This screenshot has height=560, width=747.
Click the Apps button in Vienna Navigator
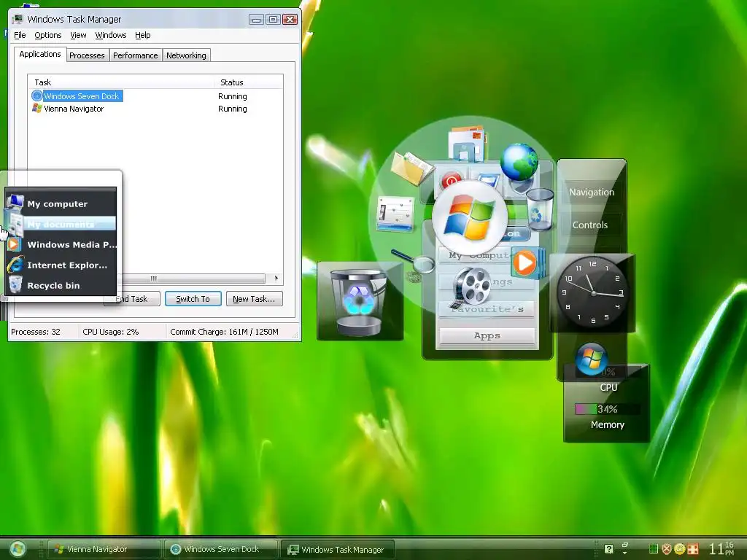487,335
